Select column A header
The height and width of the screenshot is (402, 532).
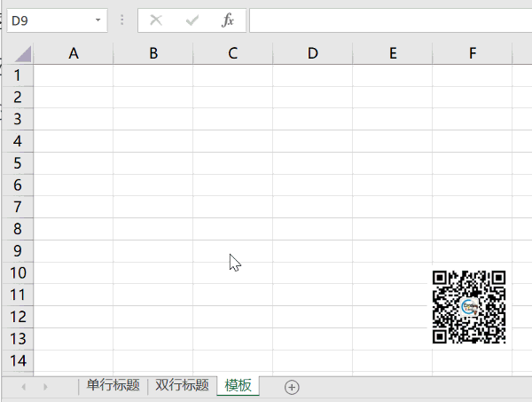point(74,53)
